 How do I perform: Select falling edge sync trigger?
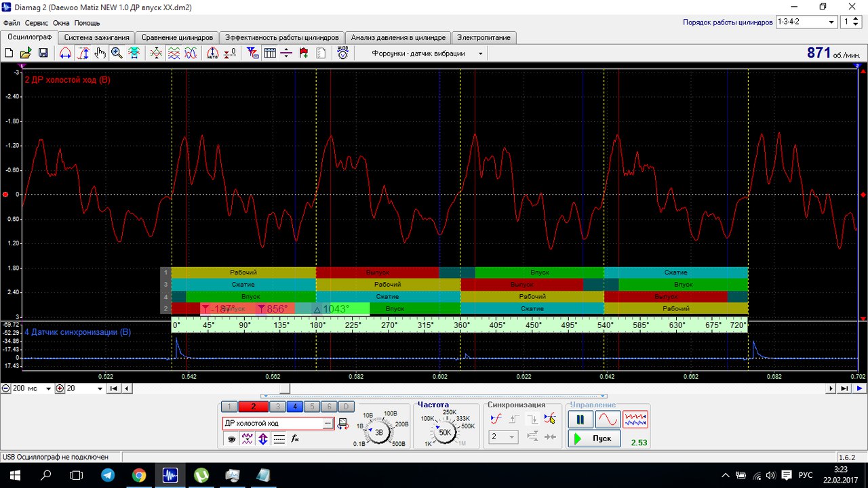(x=532, y=419)
